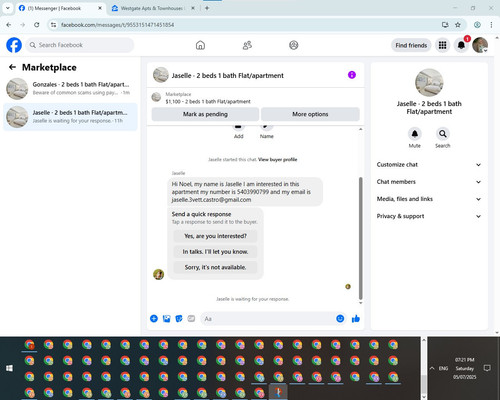
Task: Click the taskbar clock showing 07:21 PM
Action: point(464,368)
